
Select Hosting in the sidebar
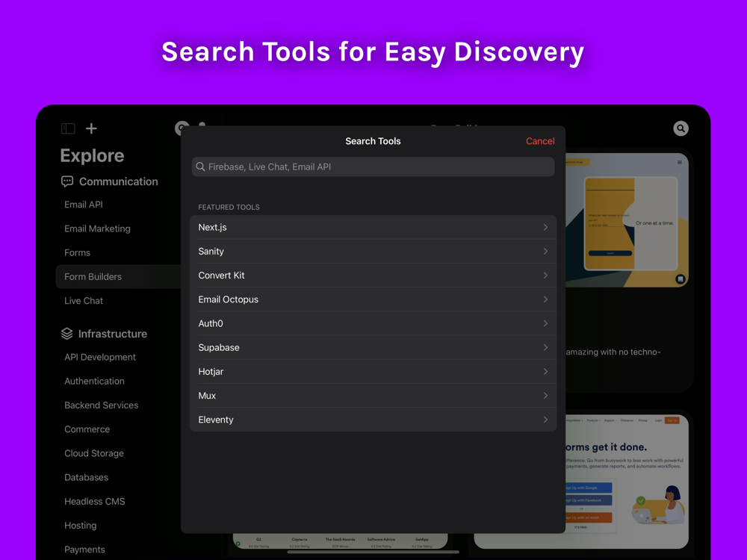point(81,525)
